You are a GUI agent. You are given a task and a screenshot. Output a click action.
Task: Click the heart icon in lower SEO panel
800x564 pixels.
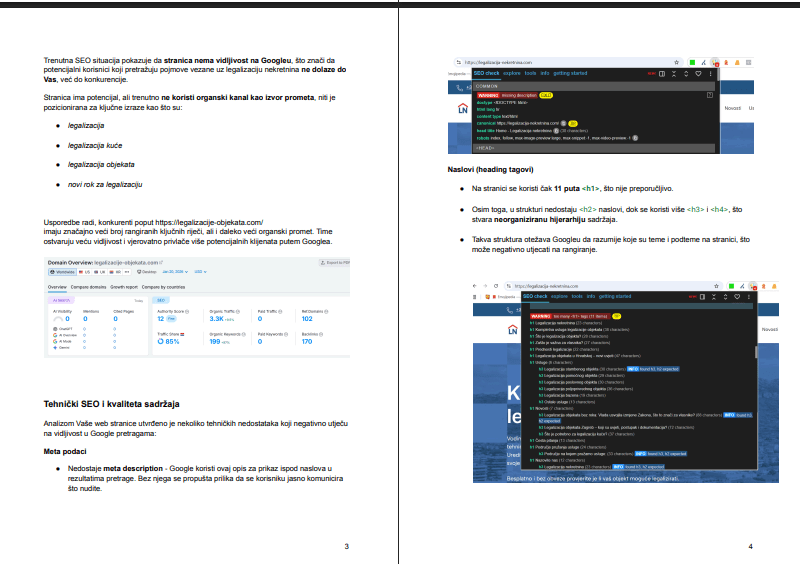[738, 297]
